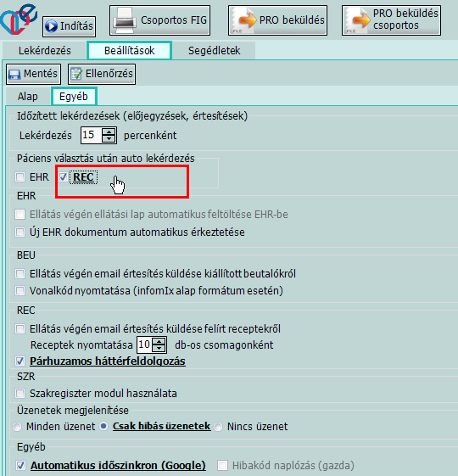Image resolution: width=458 pixels, height=476 pixels.
Task: Decrease Receptek nyomtatása count down arrow
Action: pos(159,349)
